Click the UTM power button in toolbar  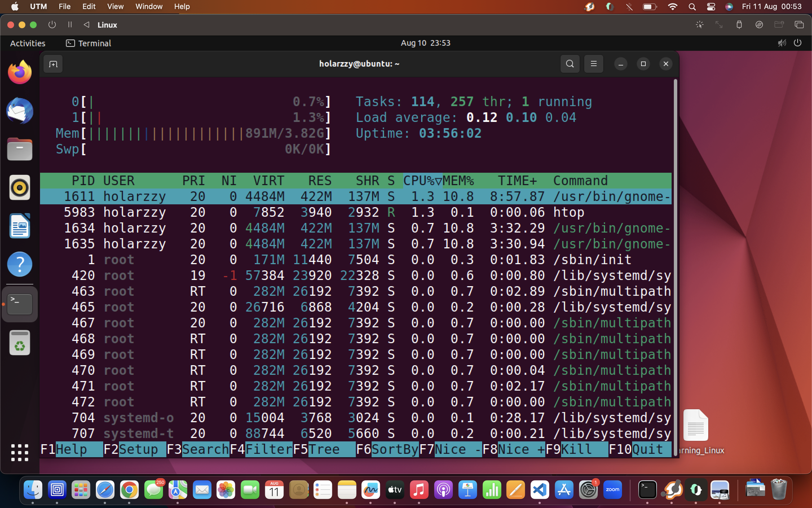coord(52,25)
